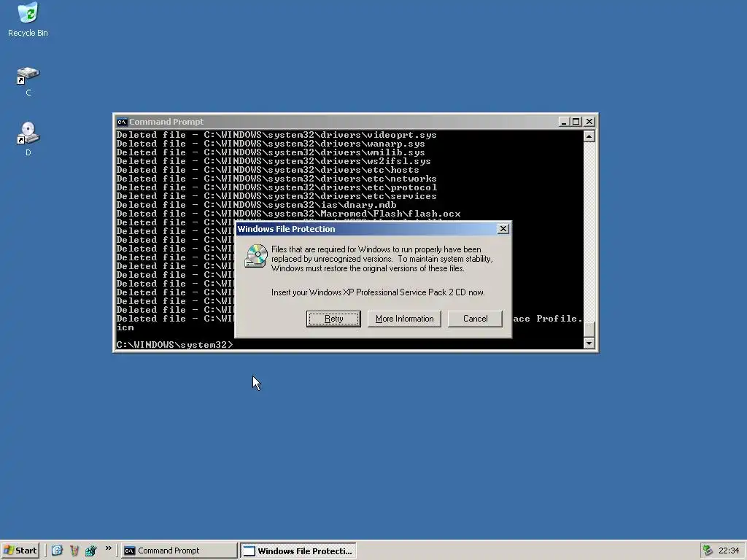Click the Command Prompt title bar text

click(x=166, y=122)
